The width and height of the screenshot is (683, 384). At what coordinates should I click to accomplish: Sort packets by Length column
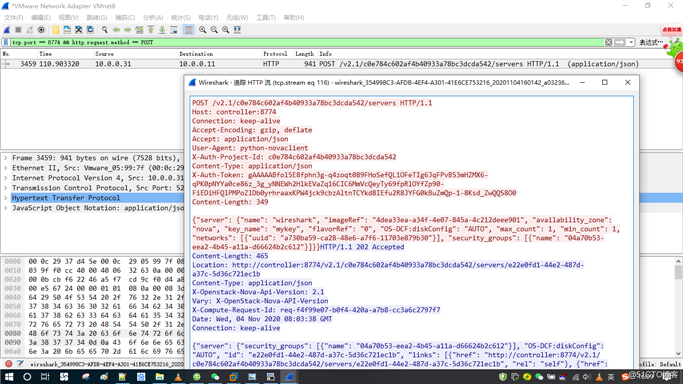pos(304,54)
